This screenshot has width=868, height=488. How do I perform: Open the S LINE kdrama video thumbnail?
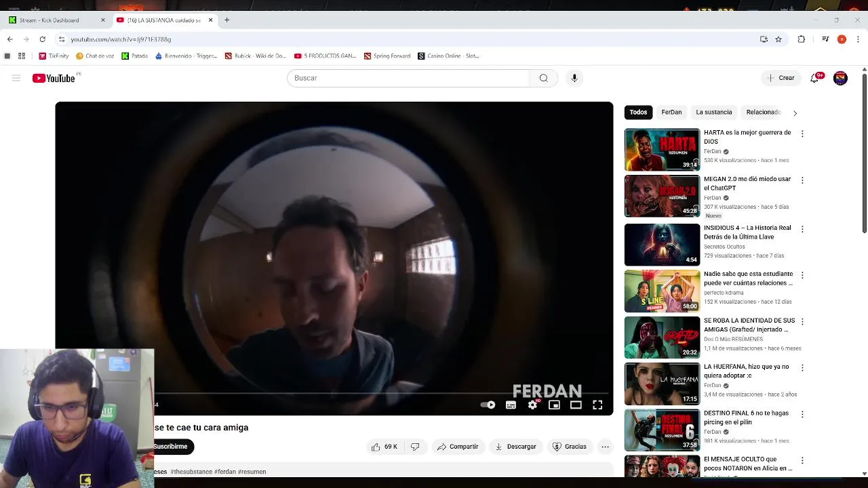click(x=662, y=291)
